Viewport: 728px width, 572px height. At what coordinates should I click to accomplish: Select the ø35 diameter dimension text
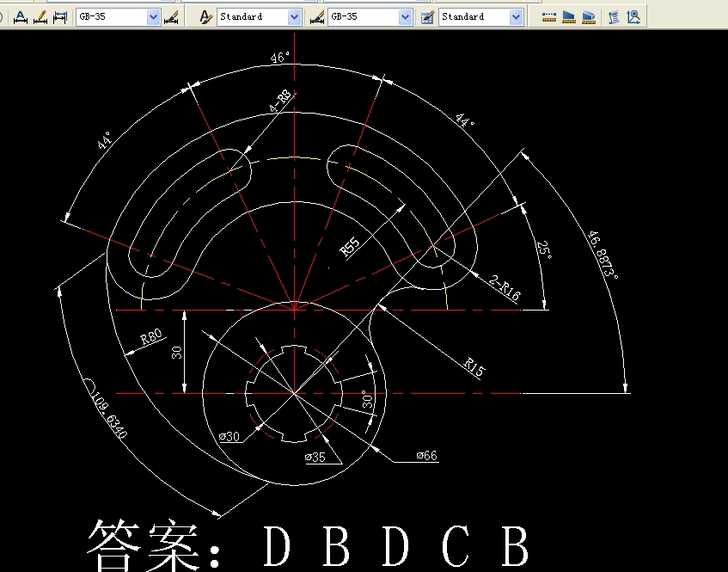coord(315,458)
